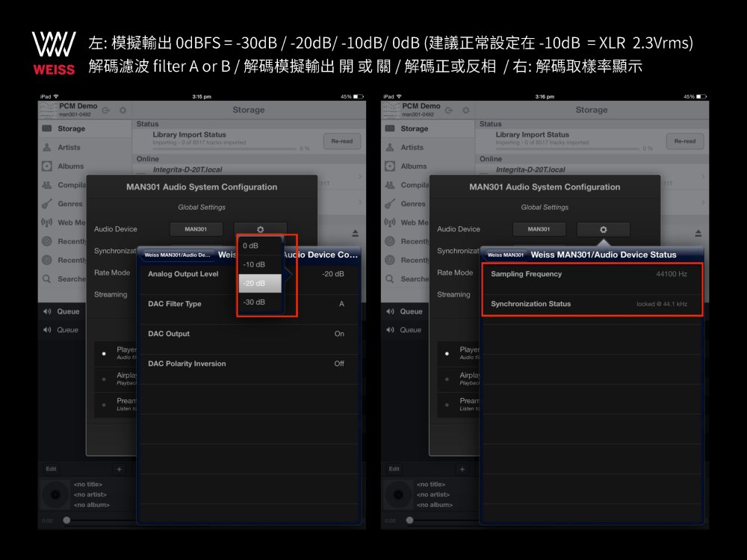Open Albums in right iPad sidebar

tap(428, 167)
